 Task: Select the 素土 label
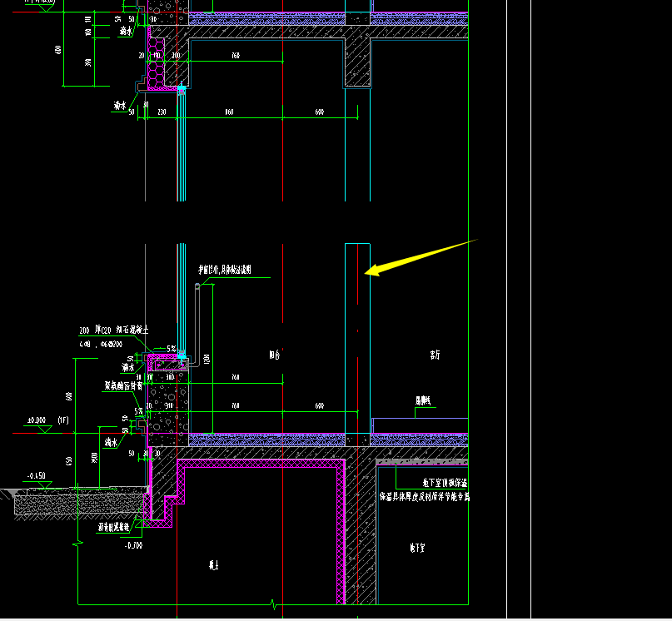click(214, 565)
